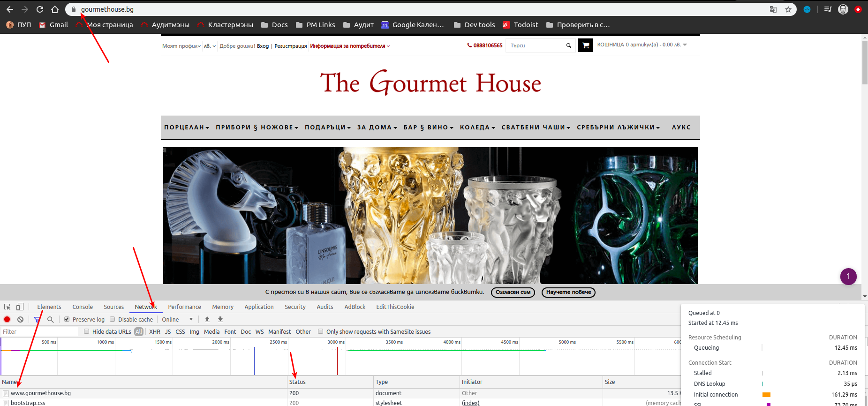This screenshot has width=868, height=406.
Task: Enable the Disable cache checkbox
Action: coord(113,319)
